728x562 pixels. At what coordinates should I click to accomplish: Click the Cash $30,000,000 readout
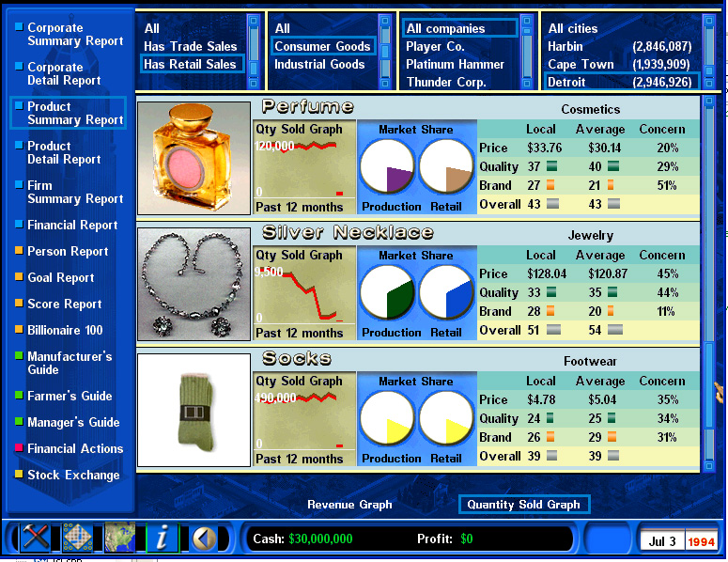pyautogui.click(x=302, y=539)
